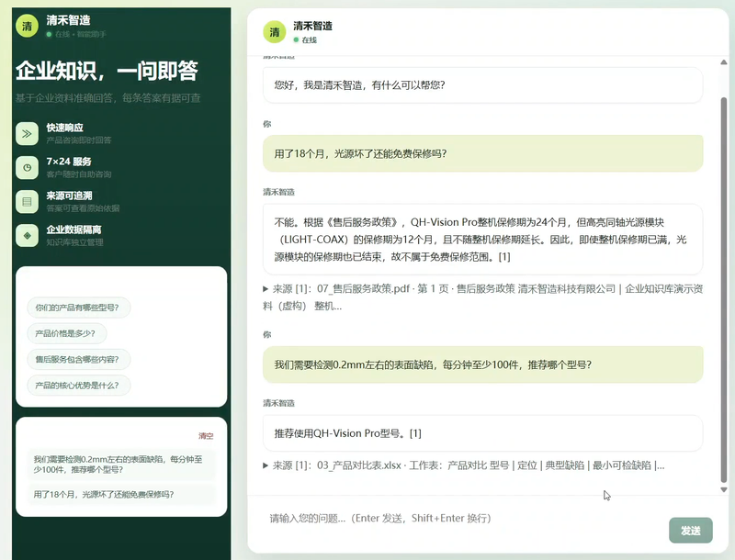Click the 来源可追溯 document icon

click(x=28, y=202)
